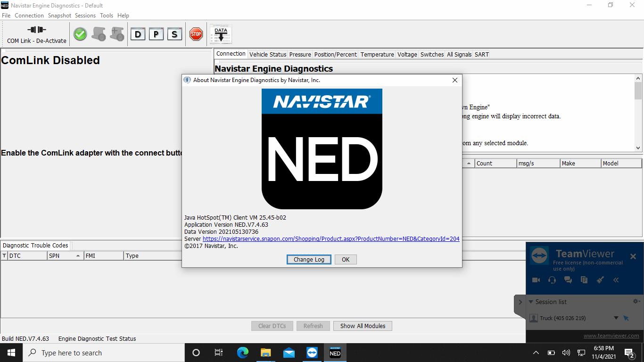Switch to the All Signals tab
Viewport: 644px width, 362px height.
[x=459, y=54]
